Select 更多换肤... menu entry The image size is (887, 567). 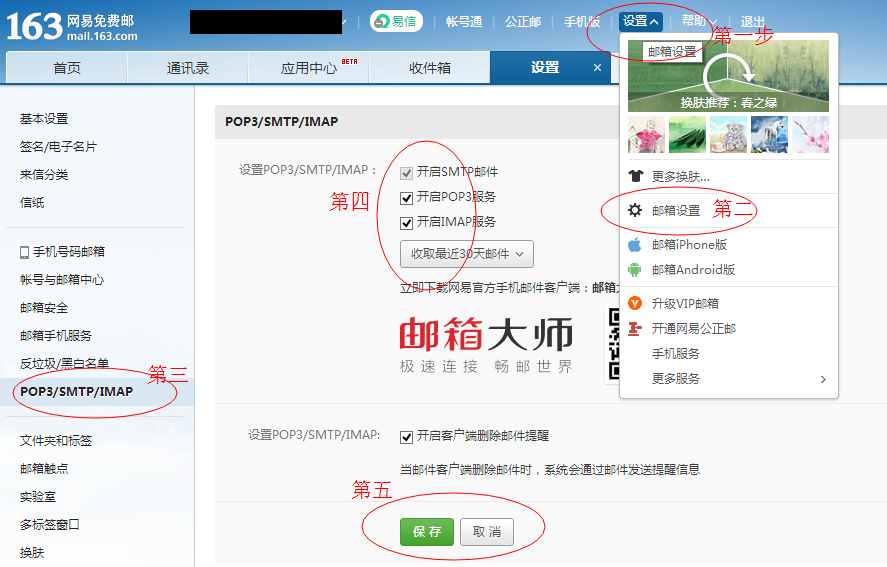pyautogui.click(x=681, y=177)
